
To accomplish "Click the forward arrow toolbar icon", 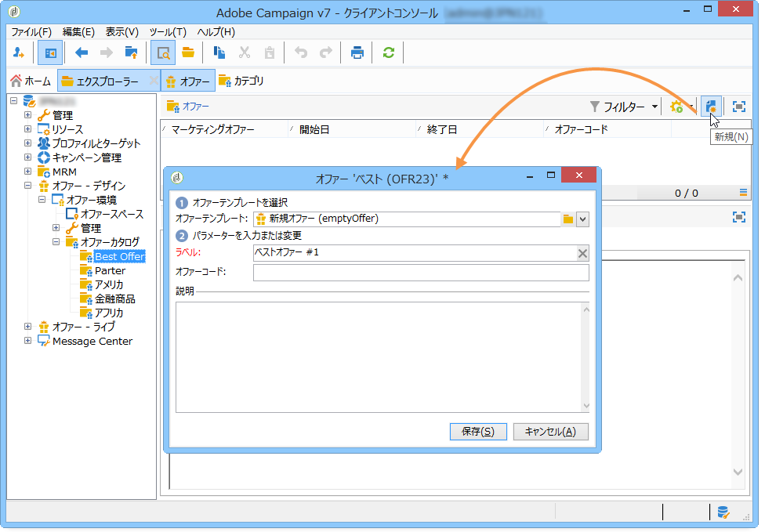I will tap(106, 52).
